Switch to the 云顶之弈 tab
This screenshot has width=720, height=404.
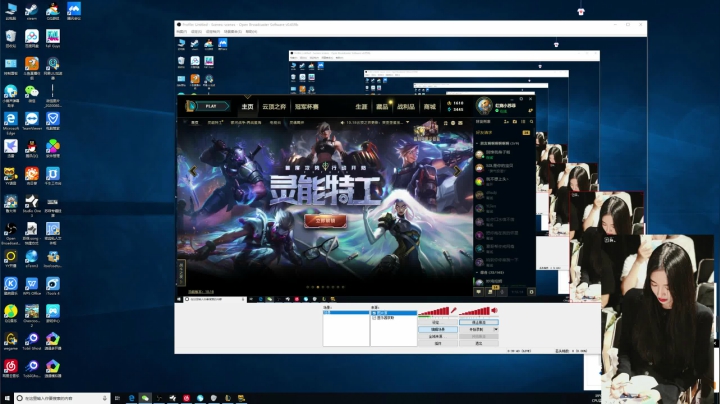coord(274,107)
